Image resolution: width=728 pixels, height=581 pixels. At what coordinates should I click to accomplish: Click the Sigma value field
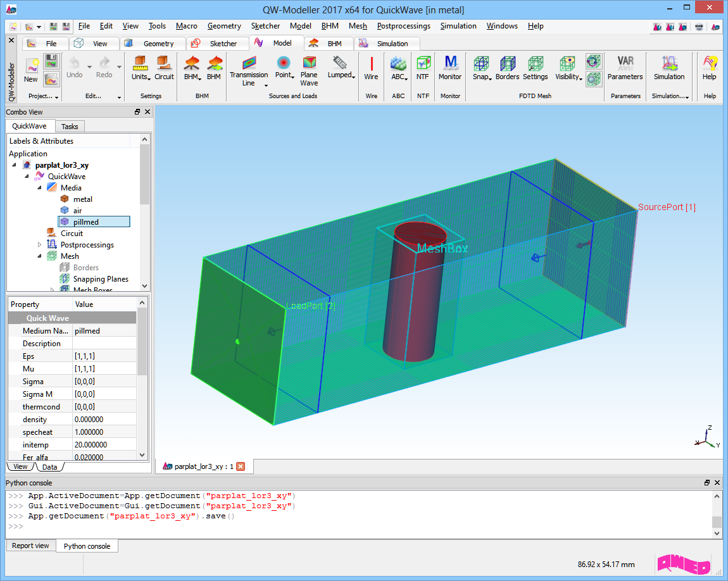[104, 382]
